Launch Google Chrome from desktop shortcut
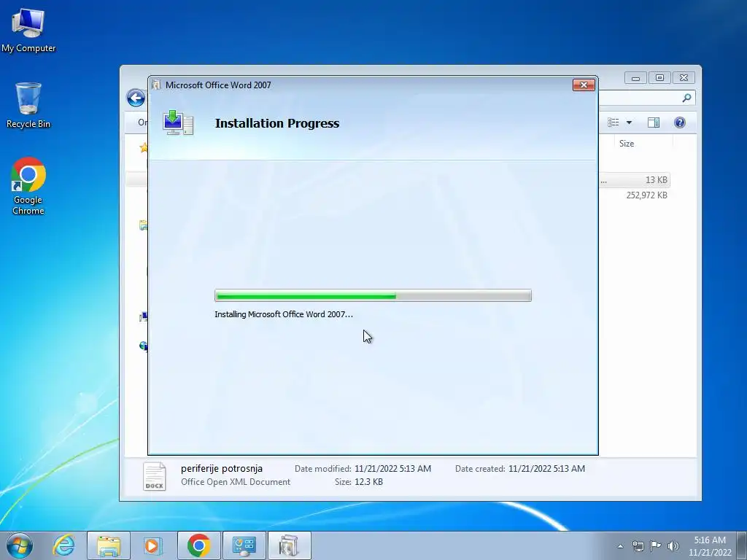 pyautogui.click(x=28, y=186)
